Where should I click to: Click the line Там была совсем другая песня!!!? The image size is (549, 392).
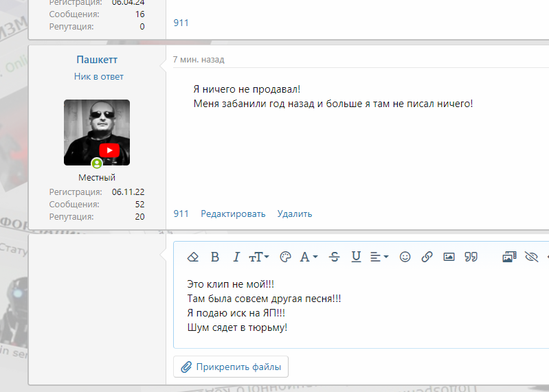[264, 299]
